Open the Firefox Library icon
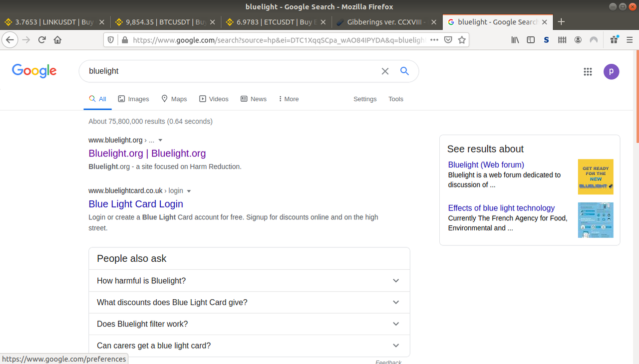This screenshot has height=364, width=639. [x=515, y=40]
